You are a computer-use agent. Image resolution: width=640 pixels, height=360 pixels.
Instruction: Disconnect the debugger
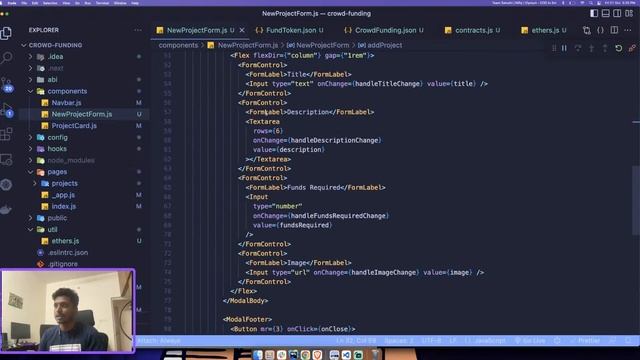[632, 48]
